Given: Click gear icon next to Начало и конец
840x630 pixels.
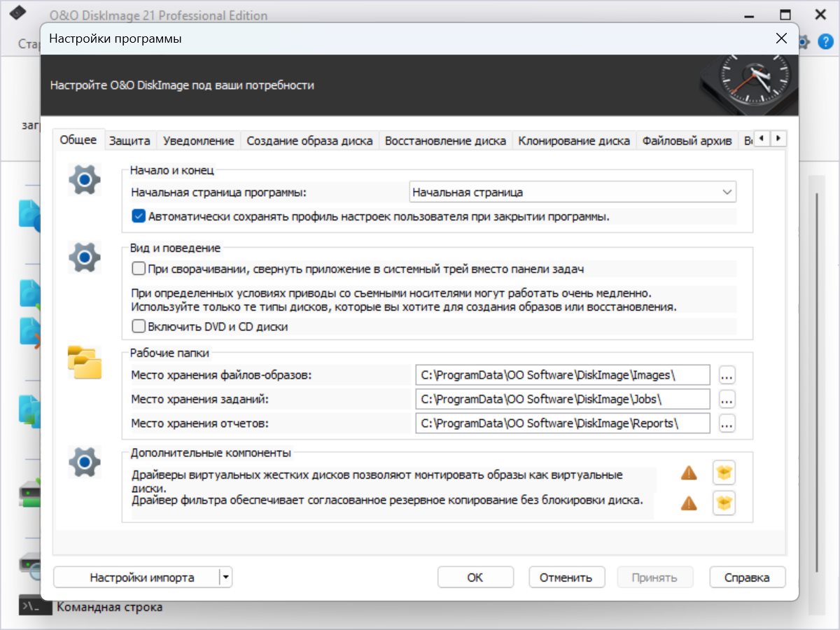Looking at the screenshot, I should point(85,179).
